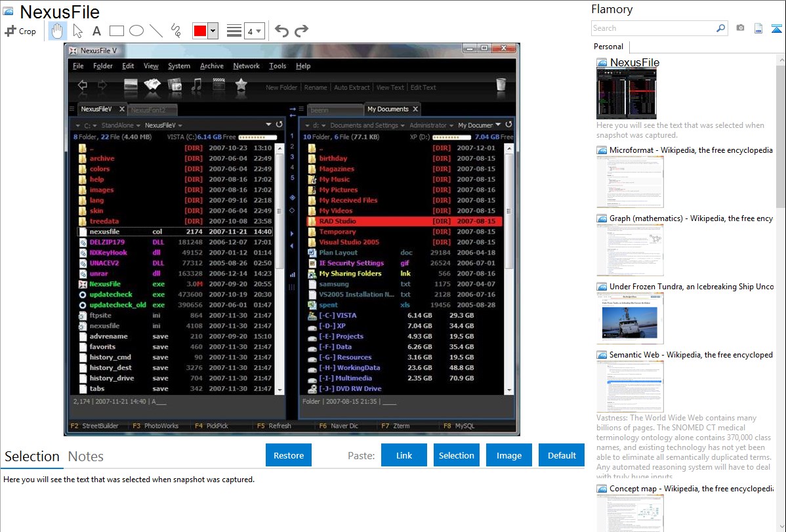Redo the last annotation

(301, 31)
